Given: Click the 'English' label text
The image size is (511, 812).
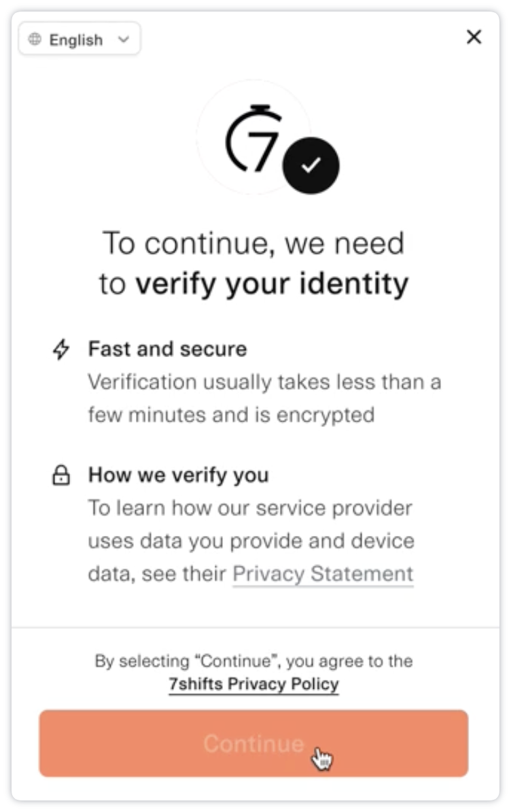Looking at the screenshot, I should pyautogui.click(x=76, y=40).
